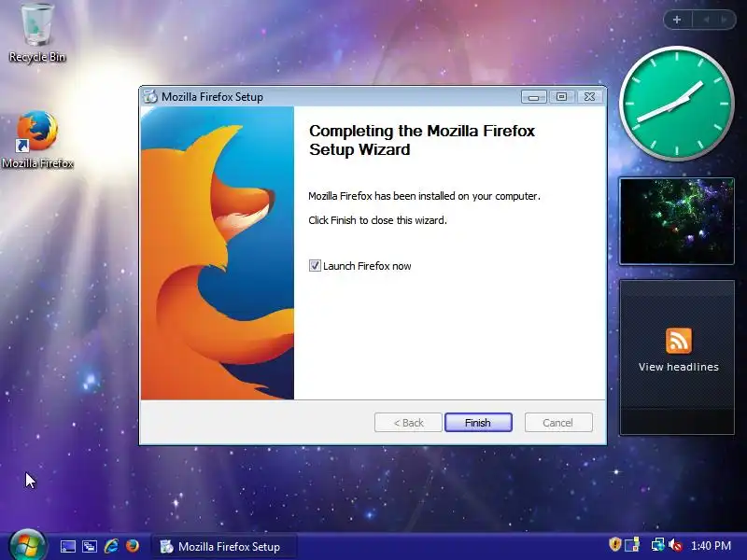This screenshot has width=747, height=560.
Task: Minimize the Mozilla Firefox Setup window
Action: pyautogui.click(x=533, y=97)
